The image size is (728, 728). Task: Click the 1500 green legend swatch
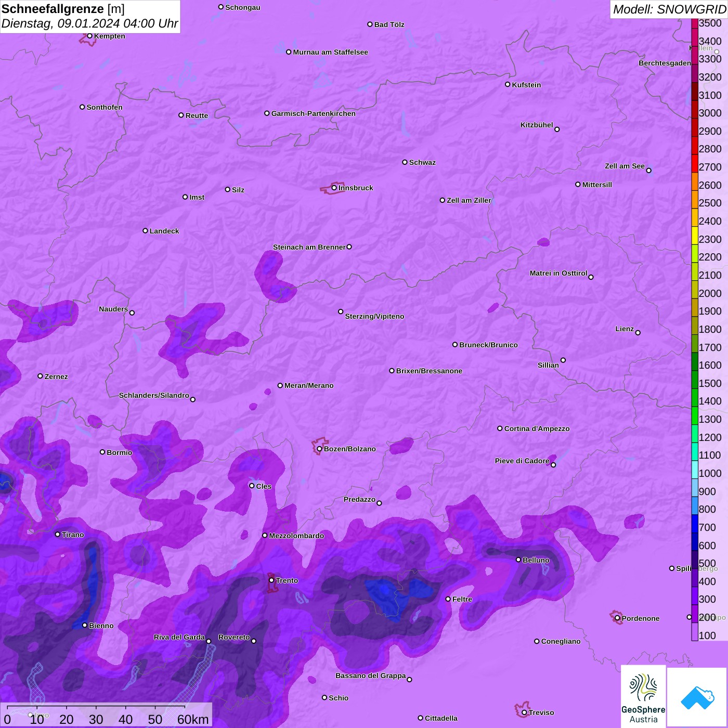695,380
